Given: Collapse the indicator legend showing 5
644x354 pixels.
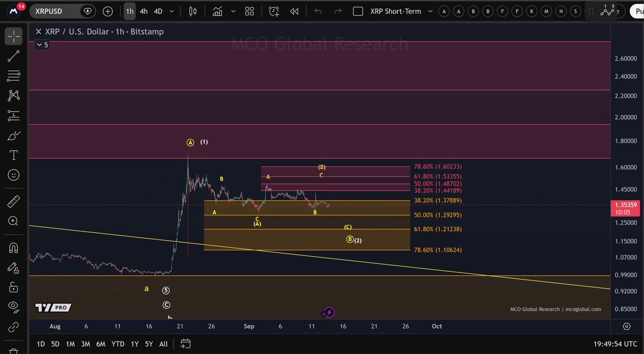Looking at the screenshot, I should point(42,45).
